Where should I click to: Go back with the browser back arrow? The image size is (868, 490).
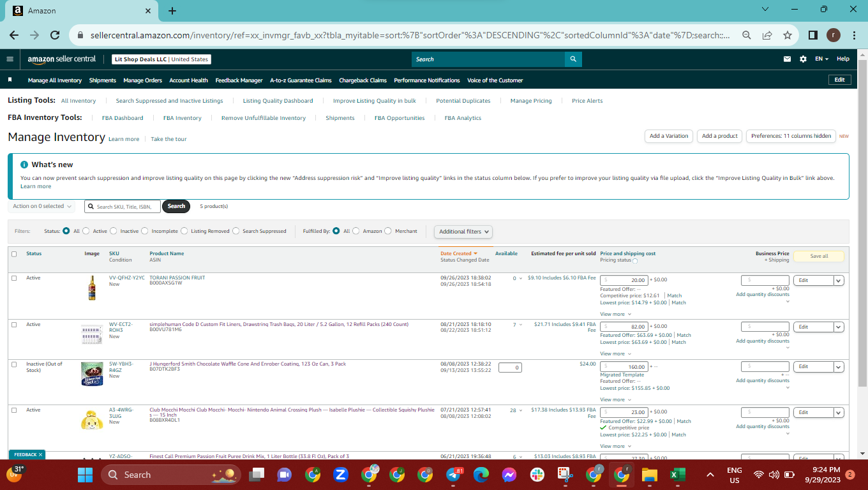(x=14, y=35)
